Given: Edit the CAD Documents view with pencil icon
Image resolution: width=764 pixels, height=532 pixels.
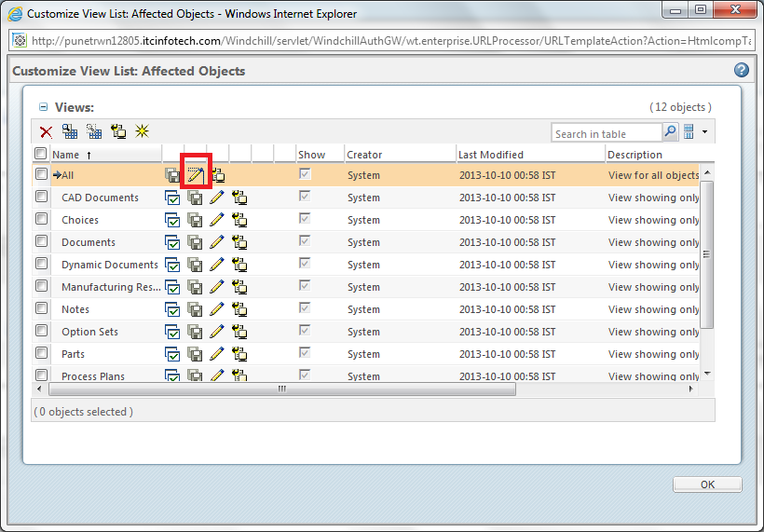Looking at the screenshot, I should 217,198.
